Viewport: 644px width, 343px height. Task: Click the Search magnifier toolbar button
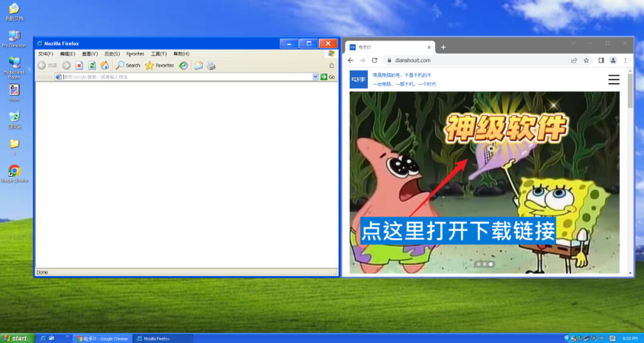128,65
